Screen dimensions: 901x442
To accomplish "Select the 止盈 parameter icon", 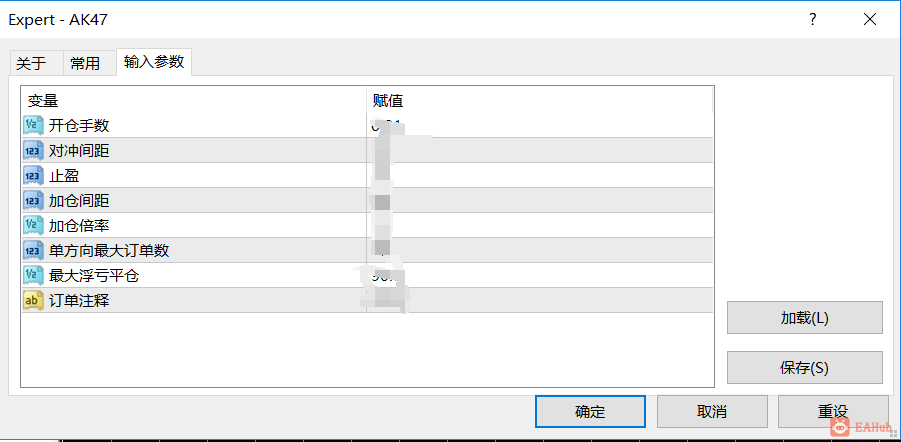I will pyautogui.click(x=33, y=175).
